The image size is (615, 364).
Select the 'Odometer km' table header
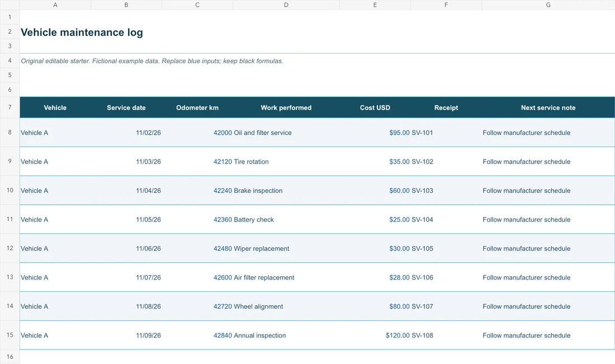197,107
